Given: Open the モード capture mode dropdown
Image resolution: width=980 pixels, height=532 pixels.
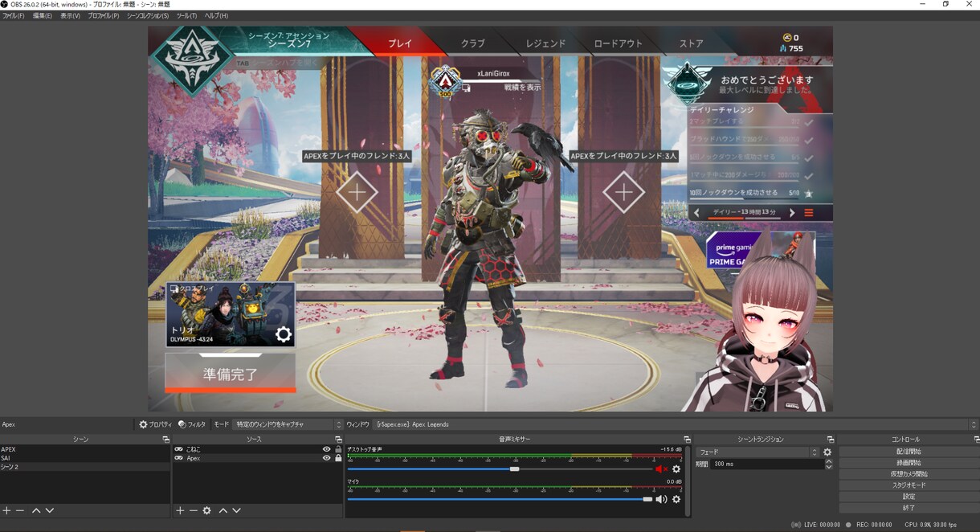Looking at the screenshot, I should [288, 424].
